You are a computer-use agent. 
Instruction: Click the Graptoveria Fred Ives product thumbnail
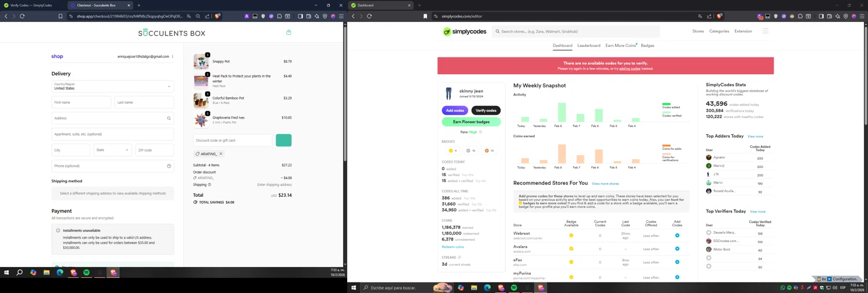201,120
